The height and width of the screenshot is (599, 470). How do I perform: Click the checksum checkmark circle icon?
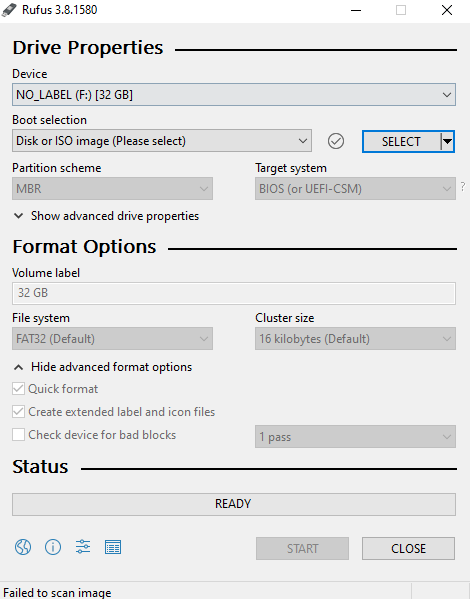(x=336, y=141)
